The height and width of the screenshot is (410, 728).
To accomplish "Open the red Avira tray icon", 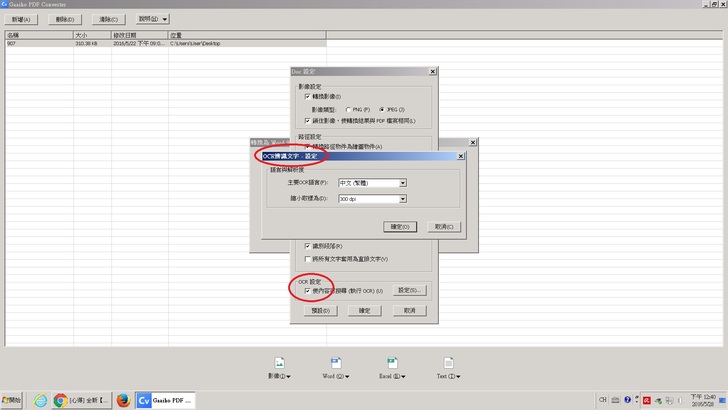I will click(x=647, y=400).
